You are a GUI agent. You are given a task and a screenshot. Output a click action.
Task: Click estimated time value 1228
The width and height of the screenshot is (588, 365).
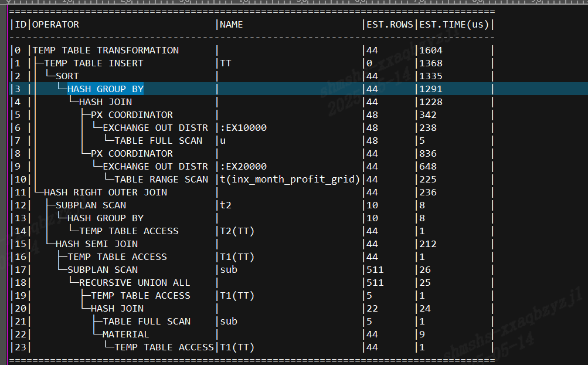431,102
